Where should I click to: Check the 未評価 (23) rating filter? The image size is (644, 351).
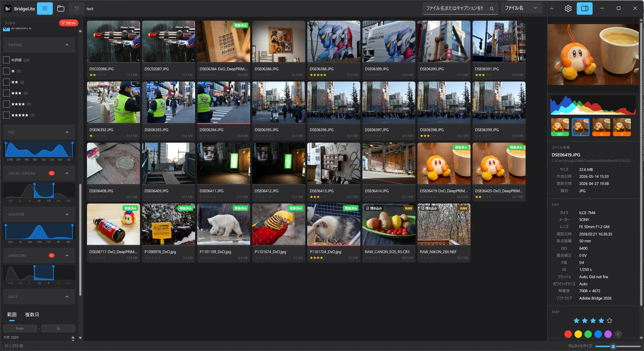tap(6, 60)
